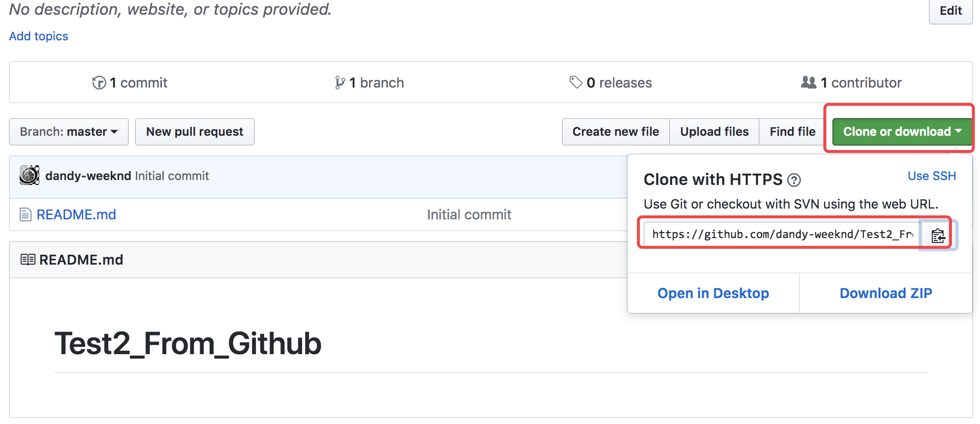
Task: Click the commit history clock icon
Action: (x=99, y=83)
